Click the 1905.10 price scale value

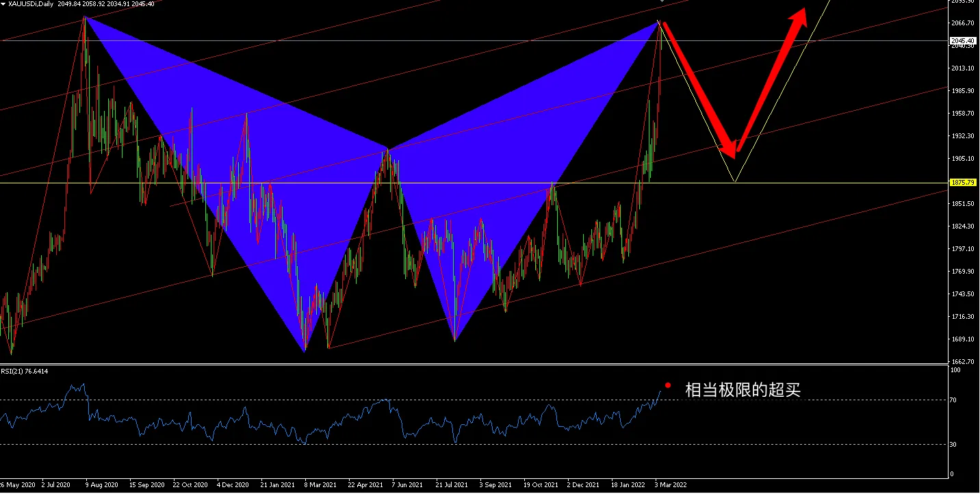pyautogui.click(x=962, y=159)
